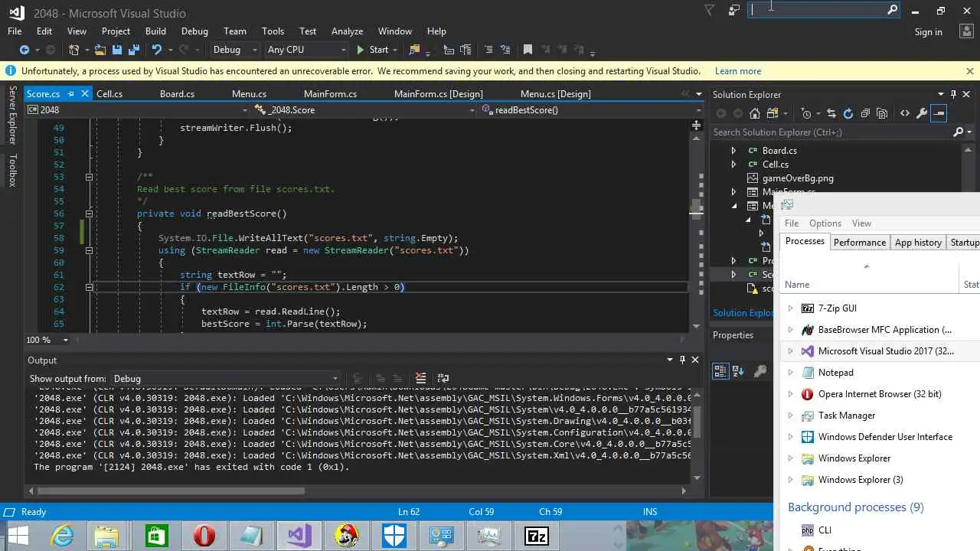Click Sign in at top right
This screenshot has width=980, height=551.
pos(928,32)
